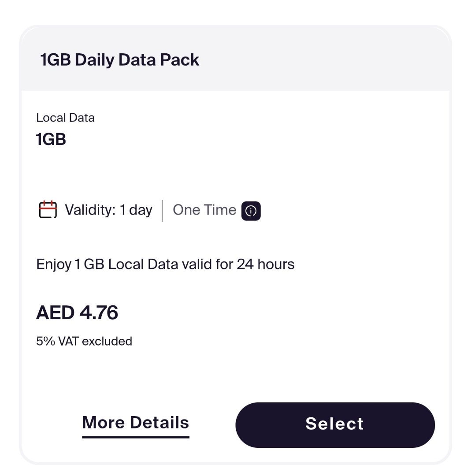
Task: Click the "1GB Daily Data Pack" title
Action: pyautogui.click(x=119, y=60)
